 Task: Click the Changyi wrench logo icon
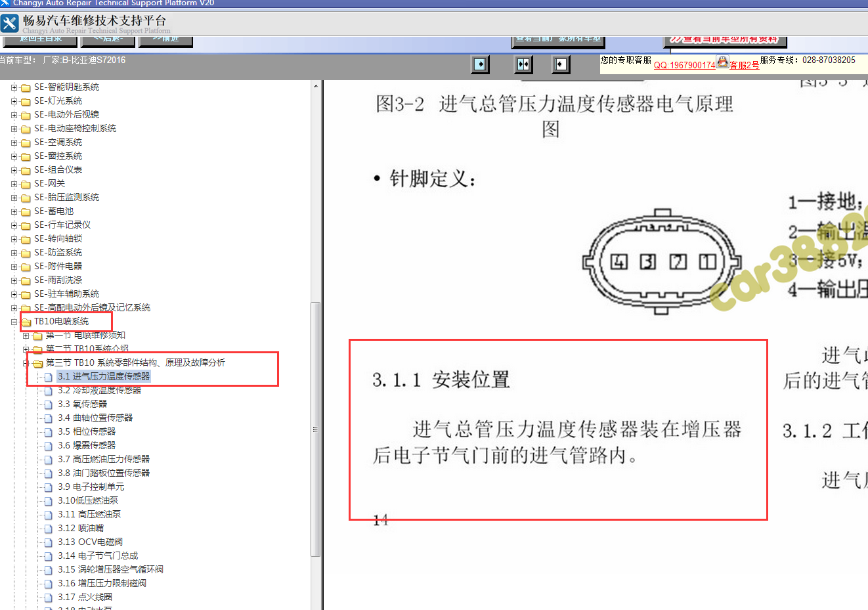[10, 24]
